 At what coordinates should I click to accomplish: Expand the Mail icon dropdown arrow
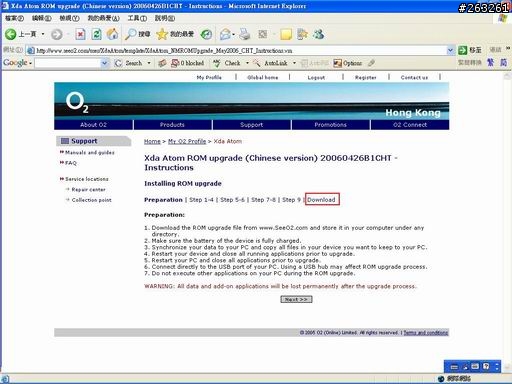coord(233,34)
